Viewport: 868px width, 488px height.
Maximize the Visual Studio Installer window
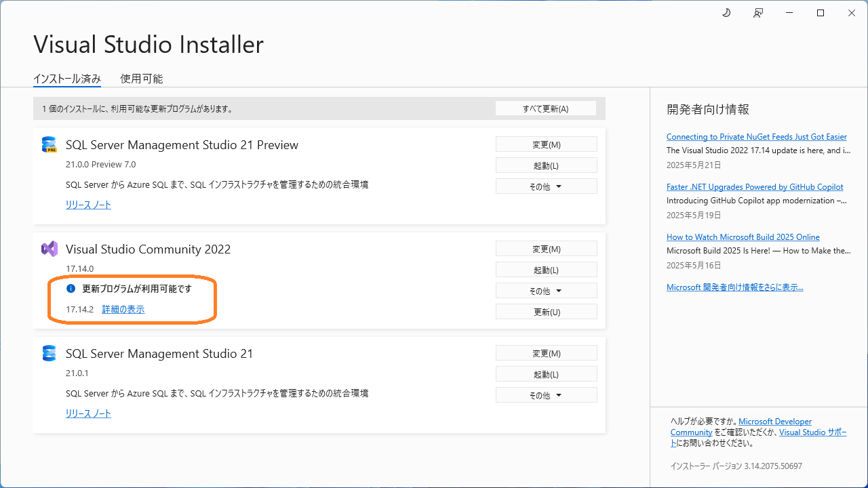pyautogui.click(x=821, y=13)
